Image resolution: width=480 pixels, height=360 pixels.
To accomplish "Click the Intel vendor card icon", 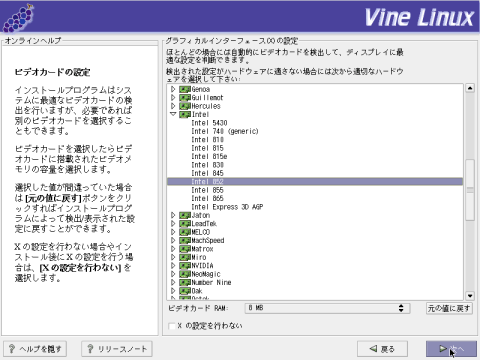I will (185, 114).
